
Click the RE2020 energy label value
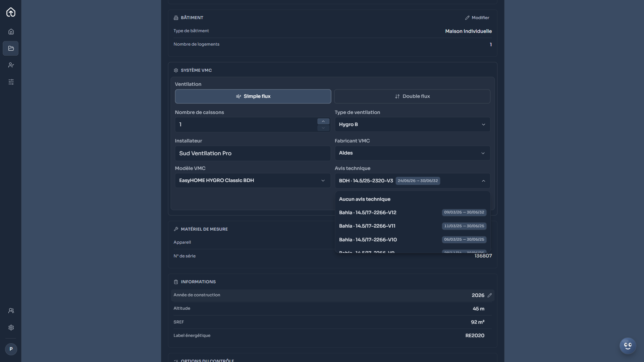[475, 336]
